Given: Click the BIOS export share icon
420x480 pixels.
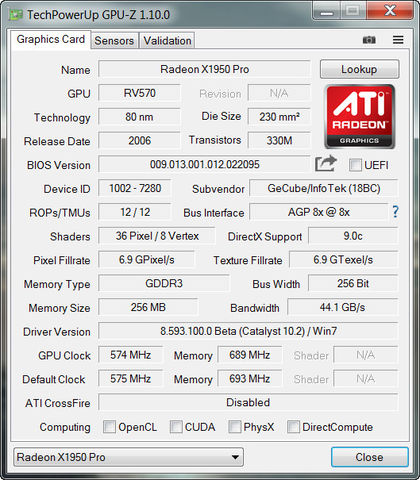Looking at the screenshot, I should pos(326,164).
